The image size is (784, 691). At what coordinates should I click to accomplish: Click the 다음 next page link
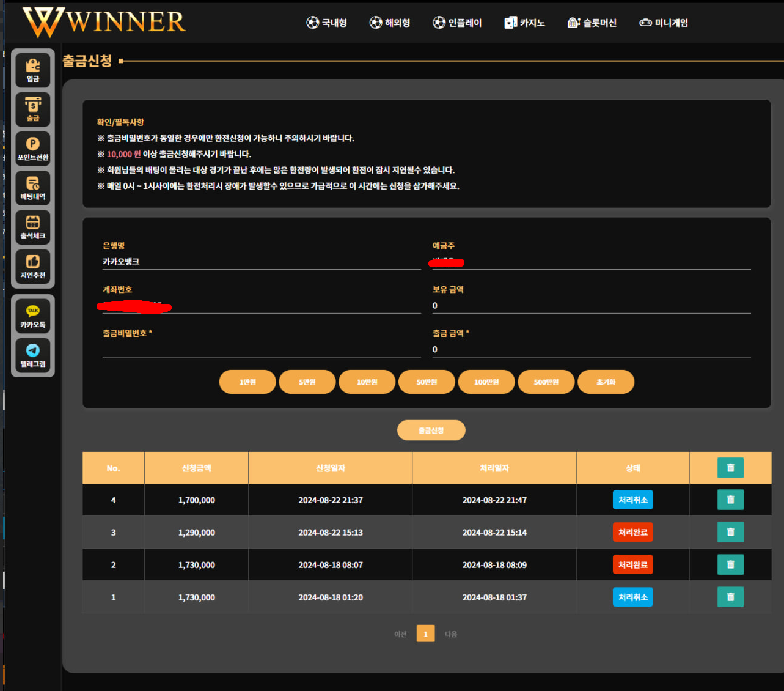coord(451,634)
